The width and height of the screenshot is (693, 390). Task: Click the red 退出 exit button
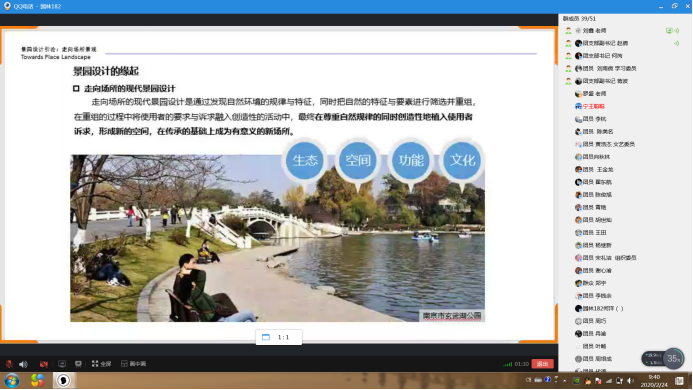point(542,364)
